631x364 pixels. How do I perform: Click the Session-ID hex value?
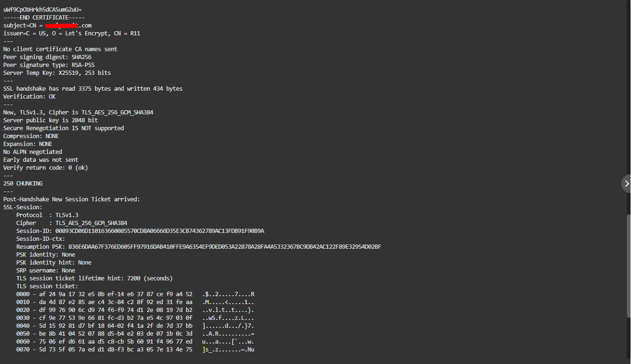tap(160, 231)
